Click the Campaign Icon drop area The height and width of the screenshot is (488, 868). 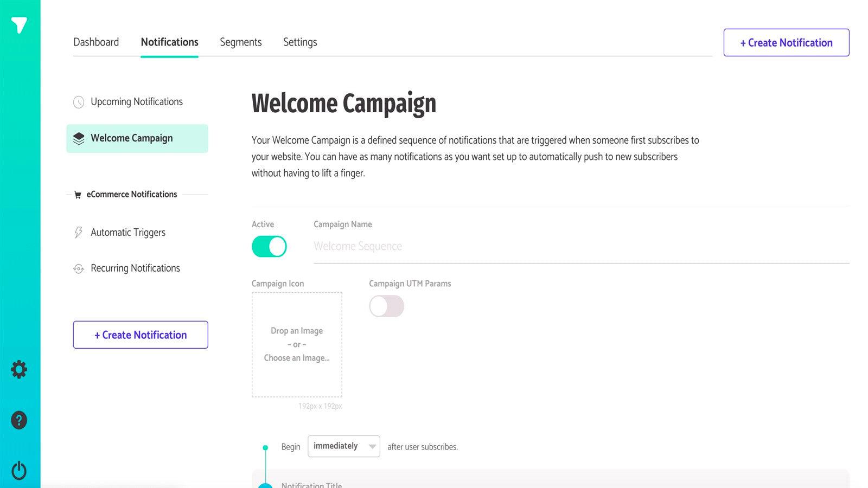pyautogui.click(x=297, y=344)
